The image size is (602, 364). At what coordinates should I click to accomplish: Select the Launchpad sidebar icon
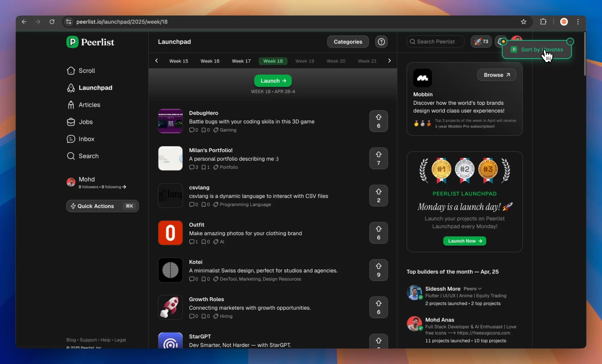click(71, 88)
